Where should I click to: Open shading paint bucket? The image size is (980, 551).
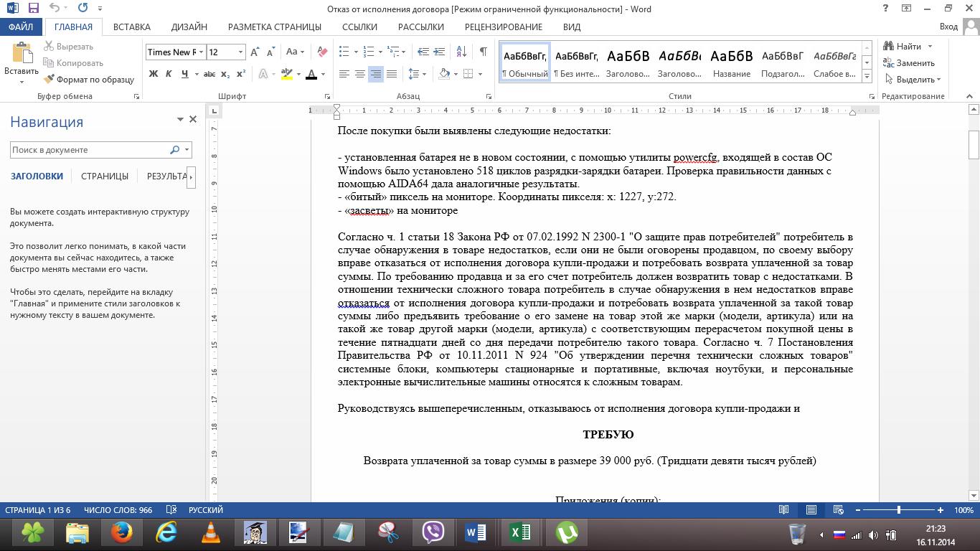point(444,74)
